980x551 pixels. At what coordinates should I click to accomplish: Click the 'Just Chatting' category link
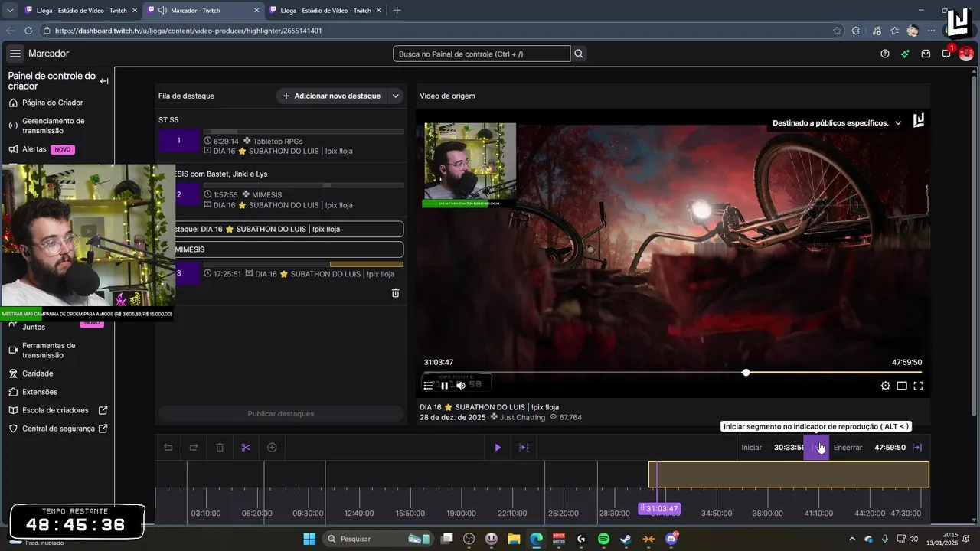pos(522,418)
